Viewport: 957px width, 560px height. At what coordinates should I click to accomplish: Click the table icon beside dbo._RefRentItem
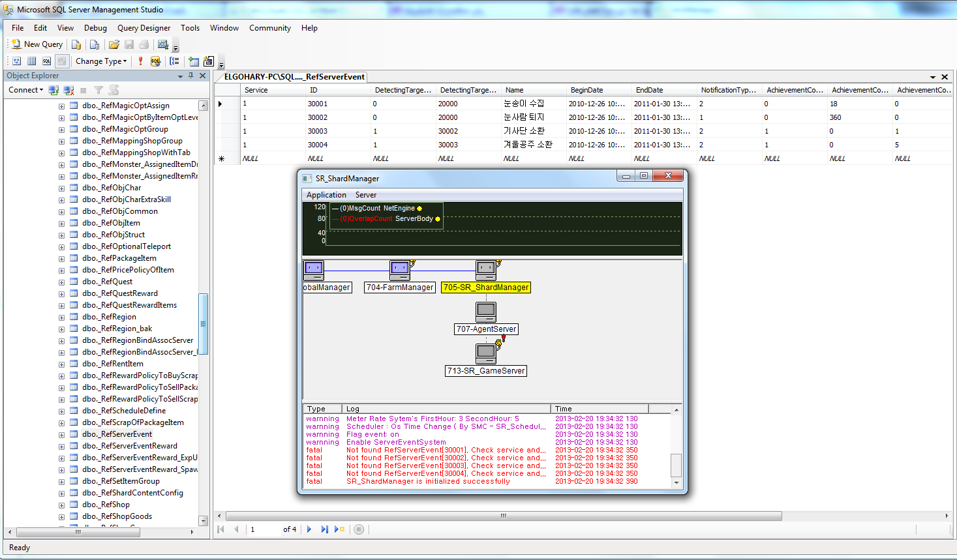(x=74, y=364)
